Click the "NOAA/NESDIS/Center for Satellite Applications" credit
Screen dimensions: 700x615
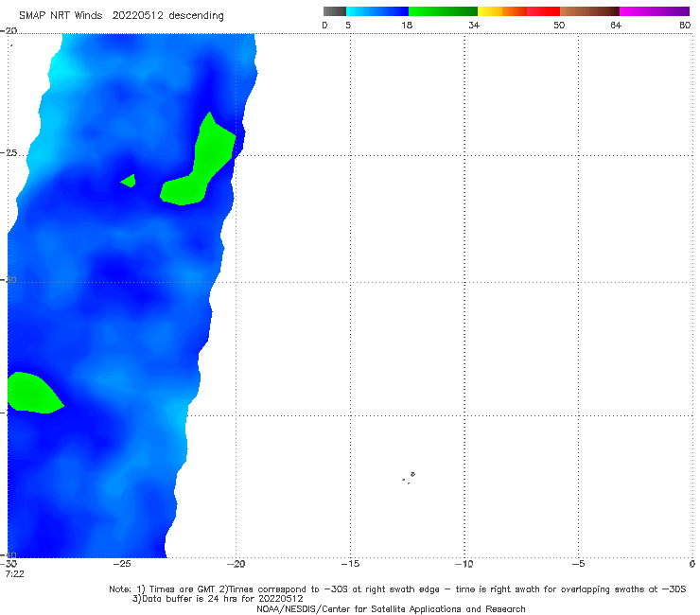tap(391, 609)
